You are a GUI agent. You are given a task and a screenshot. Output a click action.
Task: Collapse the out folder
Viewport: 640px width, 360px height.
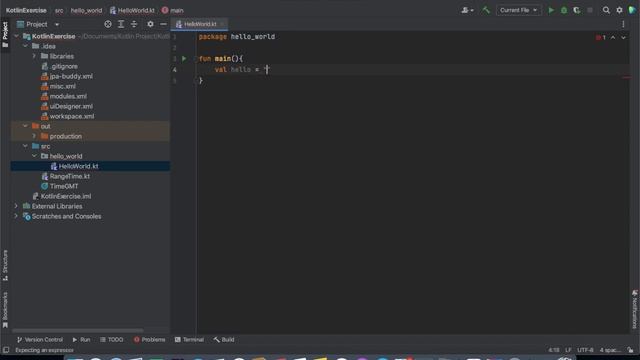click(x=25, y=126)
